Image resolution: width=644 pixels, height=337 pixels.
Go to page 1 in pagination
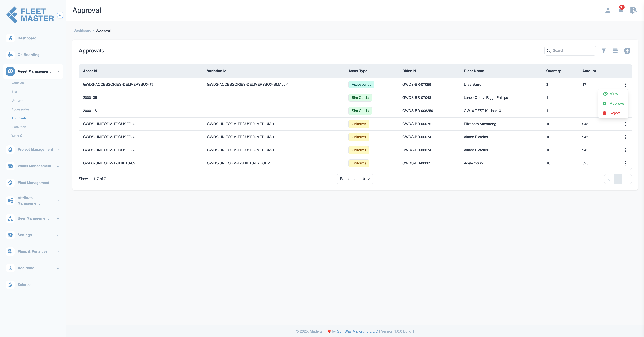point(618,179)
